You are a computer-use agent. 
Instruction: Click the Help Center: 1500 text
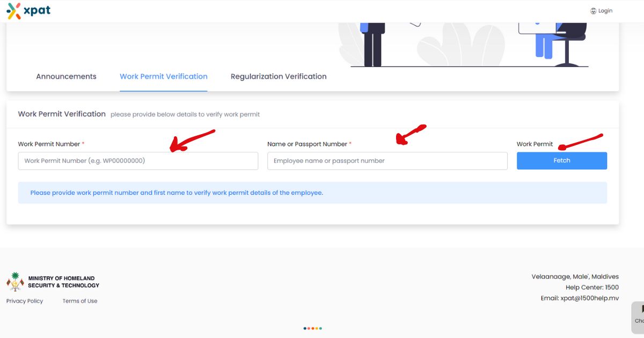coord(592,288)
